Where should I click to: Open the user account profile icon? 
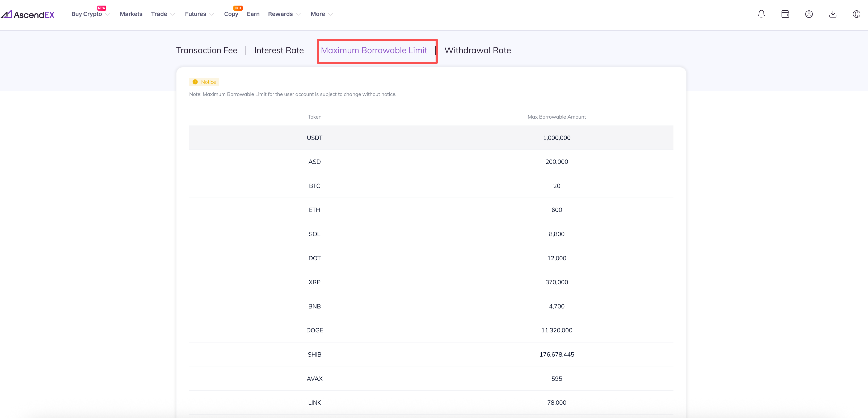pos(809,14)
